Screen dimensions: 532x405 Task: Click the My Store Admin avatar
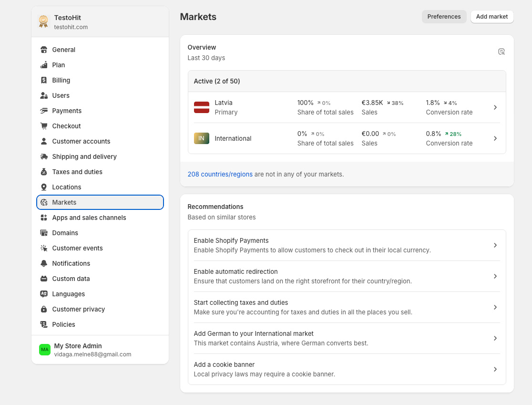click(x=45, y=350)
